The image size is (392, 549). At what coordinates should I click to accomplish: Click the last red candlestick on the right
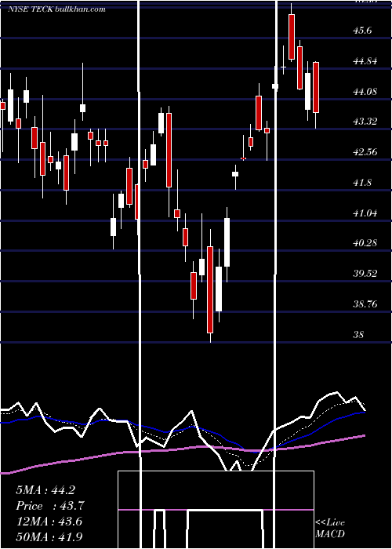coord(316,87)
